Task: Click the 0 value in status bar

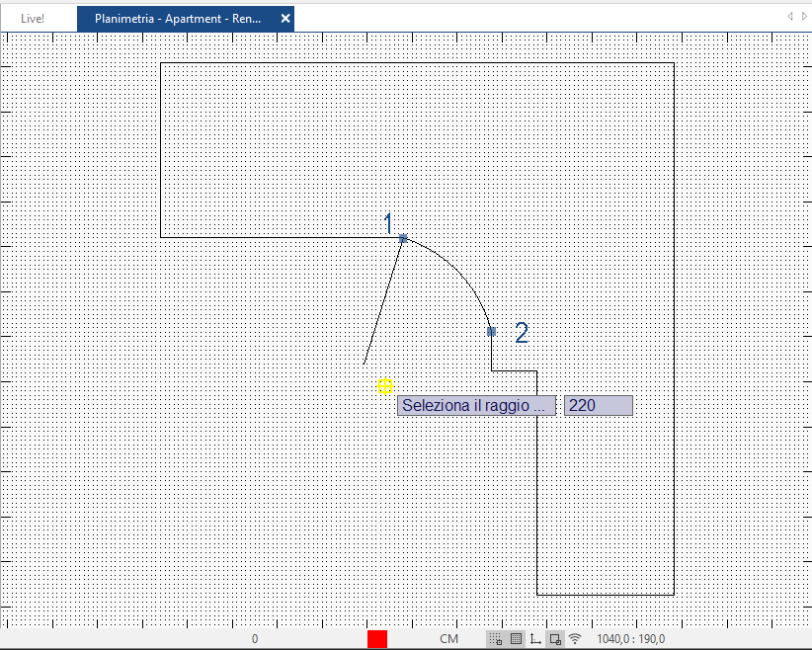Action: (x=255, y=638)
